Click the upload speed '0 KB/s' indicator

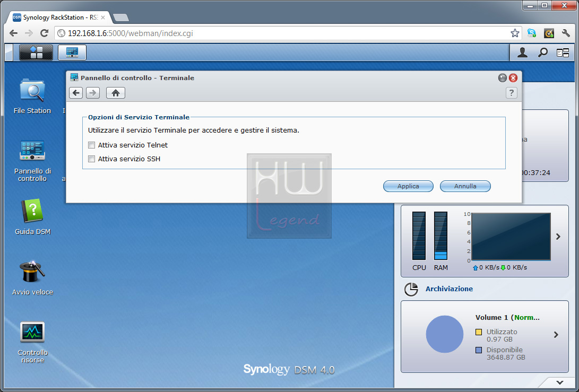[486, 267]
